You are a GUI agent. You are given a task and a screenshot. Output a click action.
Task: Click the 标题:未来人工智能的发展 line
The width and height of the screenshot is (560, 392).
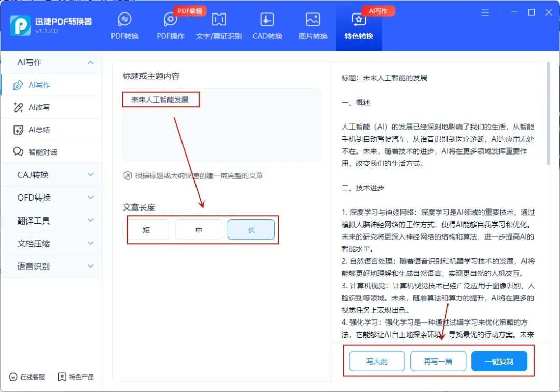point(384,78)
